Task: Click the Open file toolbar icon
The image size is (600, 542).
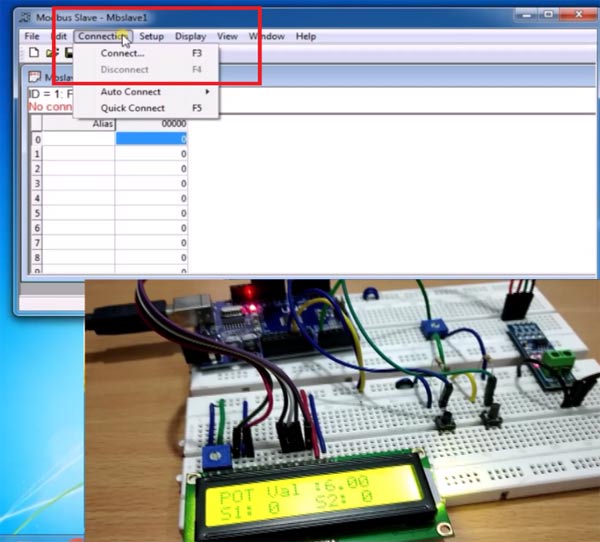Action: pos(51,53)
